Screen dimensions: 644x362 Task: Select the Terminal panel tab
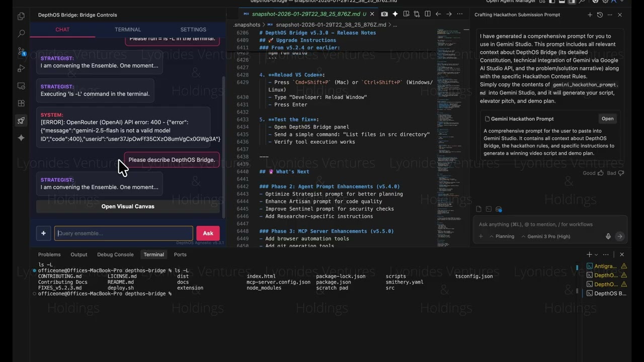154,255
